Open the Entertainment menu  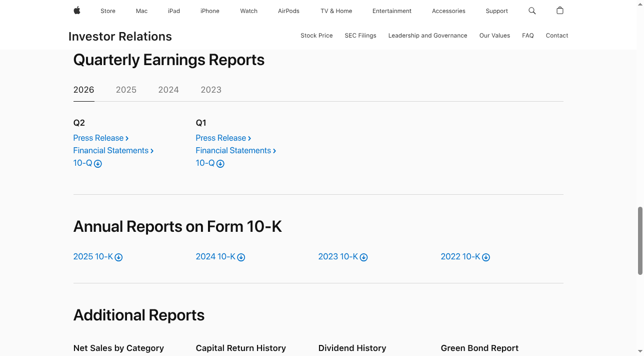click(392, 11)
